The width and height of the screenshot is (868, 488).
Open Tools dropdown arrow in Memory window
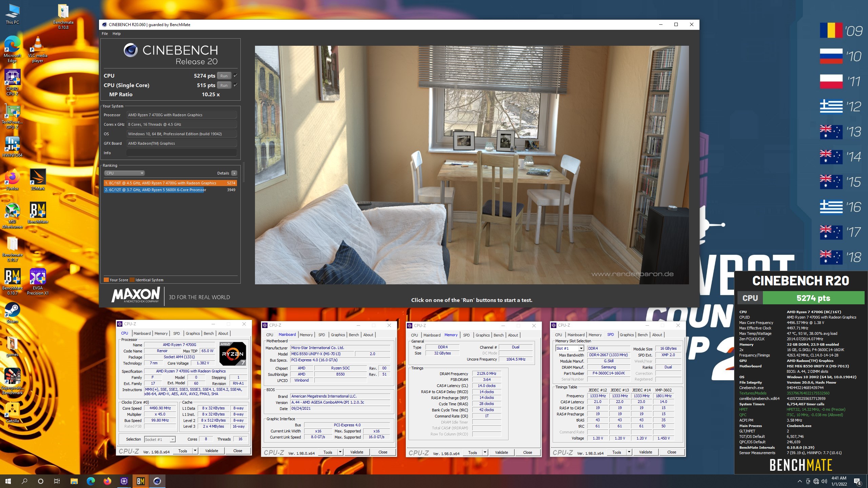(x=485, y=452)
